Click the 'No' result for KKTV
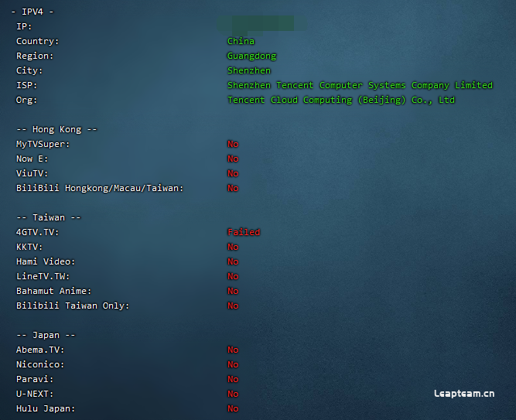516x420 pixels. tap(233, 247)
